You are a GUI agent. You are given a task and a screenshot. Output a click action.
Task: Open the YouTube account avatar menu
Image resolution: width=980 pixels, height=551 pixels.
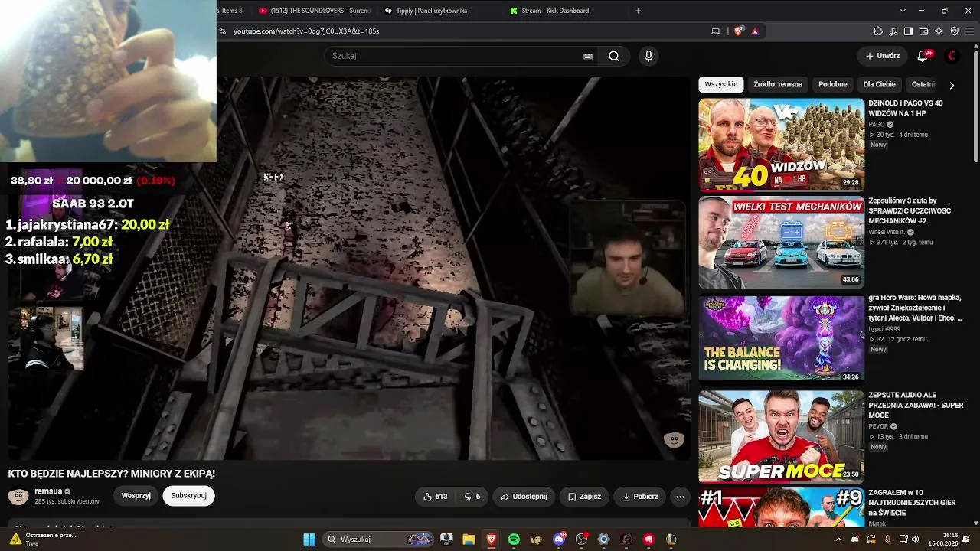[x=952, y=56]
